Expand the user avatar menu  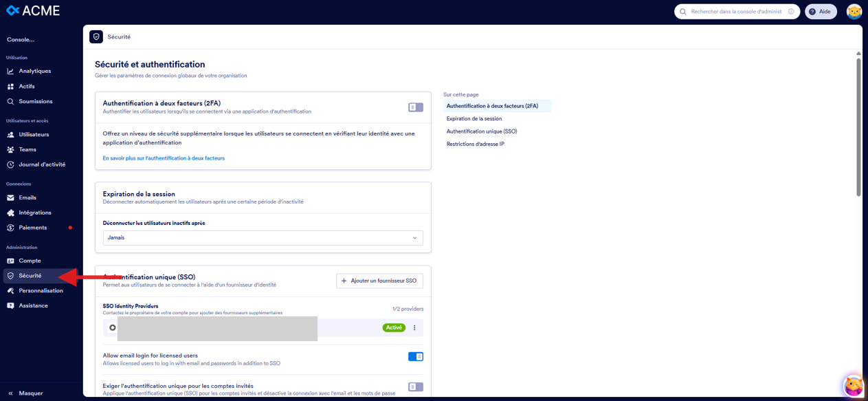pyautogui.click(x=853, y=11)
